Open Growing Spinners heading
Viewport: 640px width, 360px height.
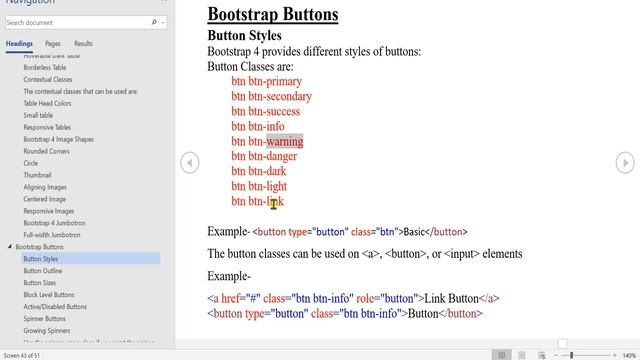(x=47, y=331)
